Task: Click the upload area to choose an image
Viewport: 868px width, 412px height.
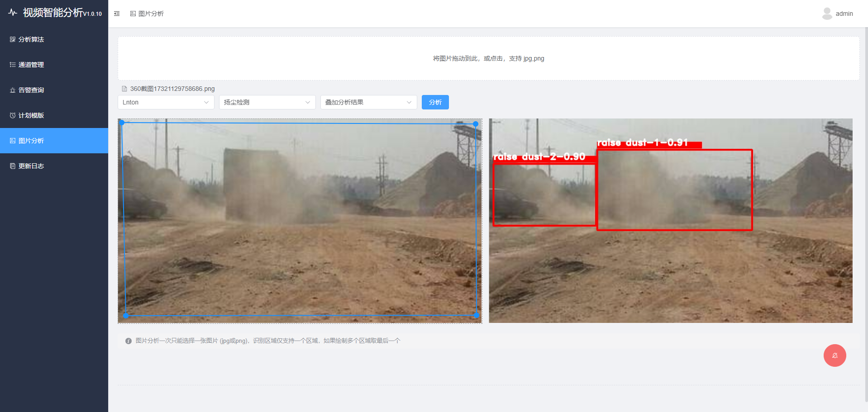Action: pyautogui.click(x=489, y=58)
